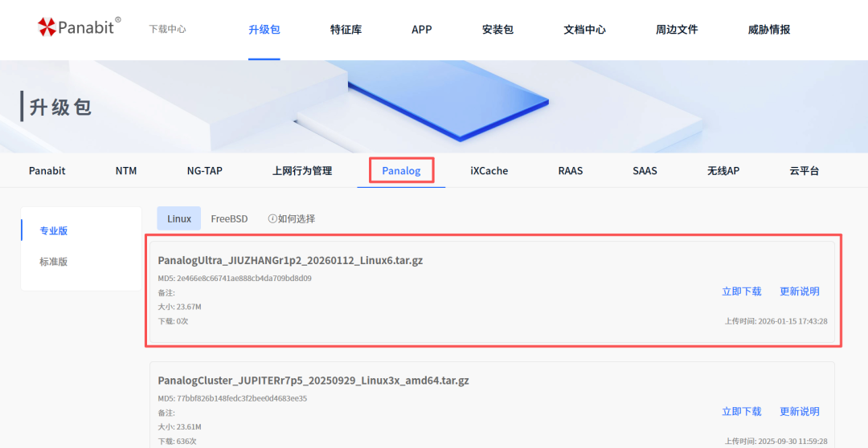This screenshot has width=868, height=448.
Task: Open the 特征库 navigation item
Action: (x=346, y=30)
